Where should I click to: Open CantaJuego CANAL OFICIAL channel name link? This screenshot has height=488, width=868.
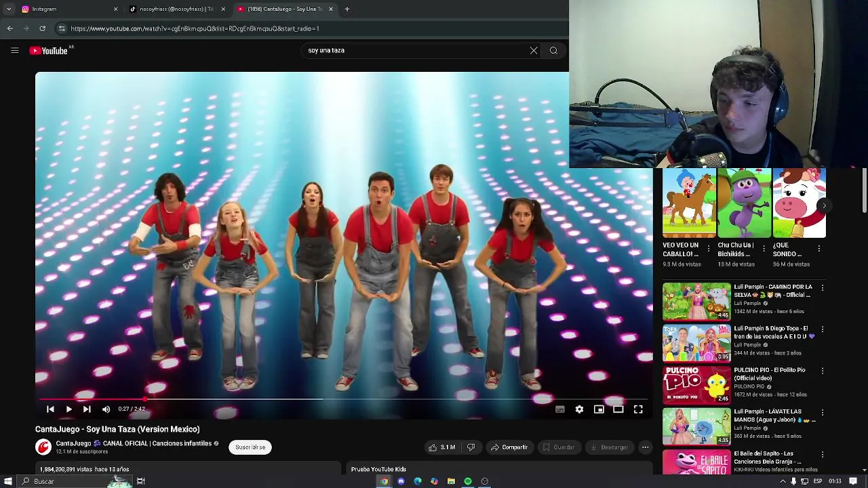[x=134, y=443]
